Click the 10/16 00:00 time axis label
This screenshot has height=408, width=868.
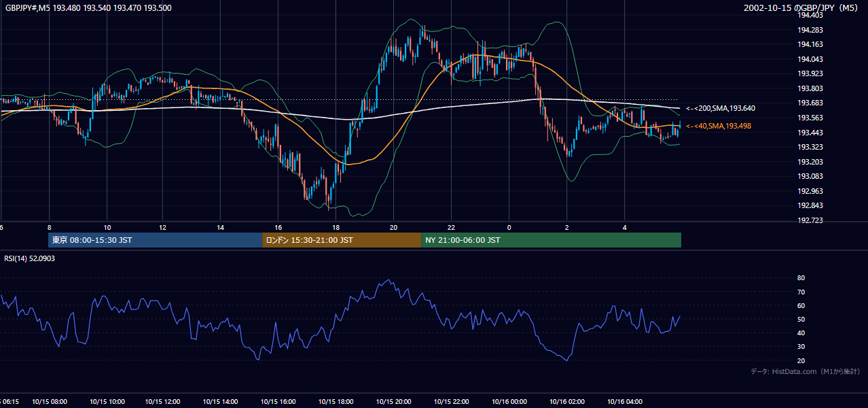509,402
